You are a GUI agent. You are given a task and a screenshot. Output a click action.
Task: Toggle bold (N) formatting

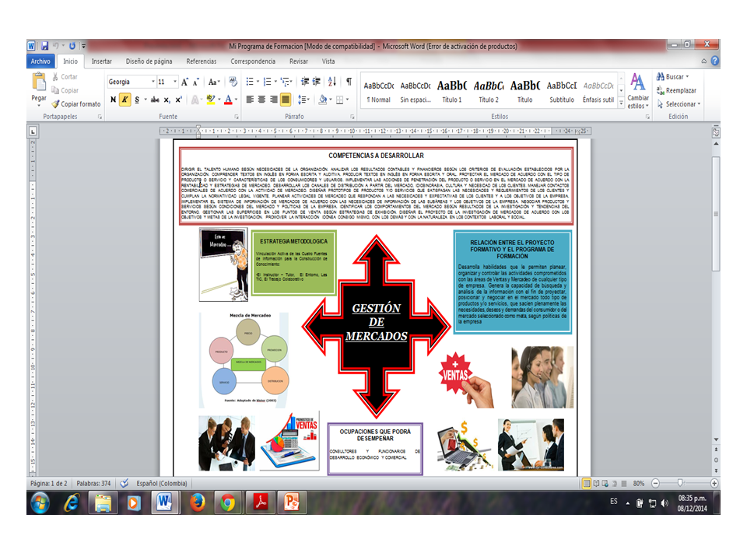(113, 100)
